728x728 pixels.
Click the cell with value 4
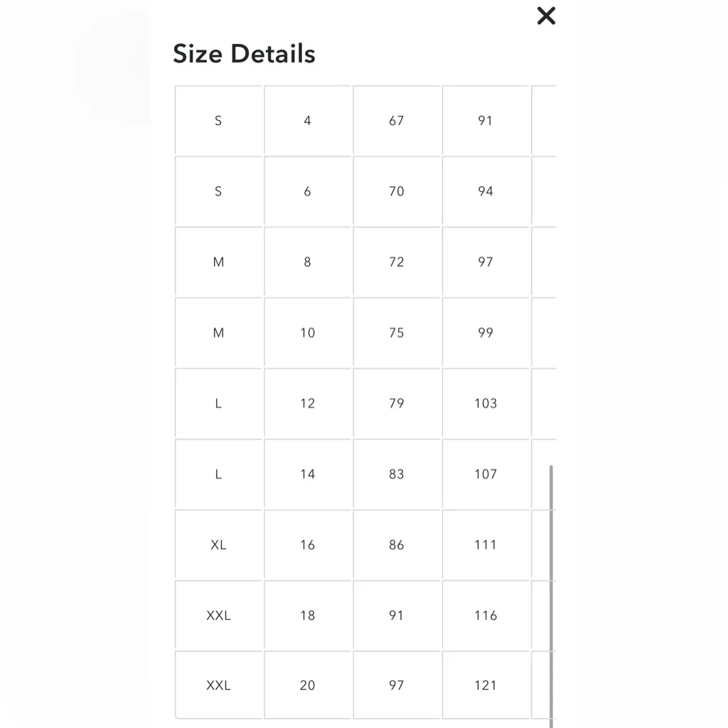(307, 121)
